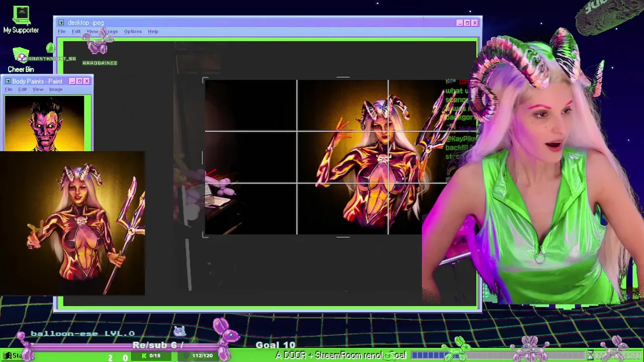Click the desktop - jpeg title bar
Screen dimensions: 644x362
268,23
